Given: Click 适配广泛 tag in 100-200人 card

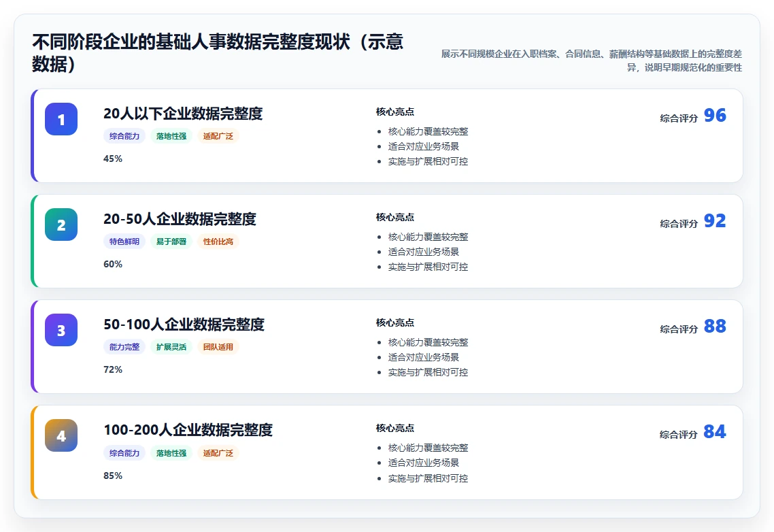Looking at the screenshot, I should pyautogui.click(x=218, y=453).
